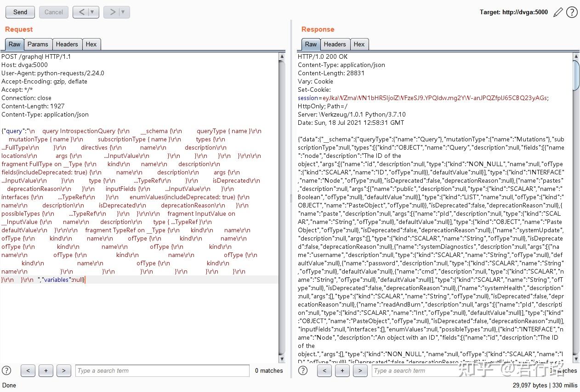
Task: Click the 'HTTP/1.0 200 OK' status line
Action: coord(323,56)
